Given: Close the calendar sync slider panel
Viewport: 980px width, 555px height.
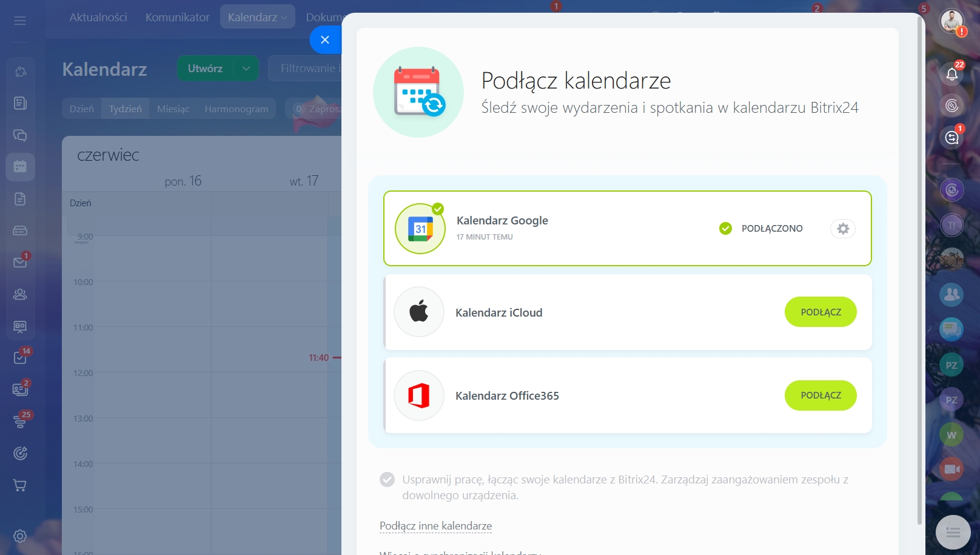Looking at the screenshot, I should (325, 40).
